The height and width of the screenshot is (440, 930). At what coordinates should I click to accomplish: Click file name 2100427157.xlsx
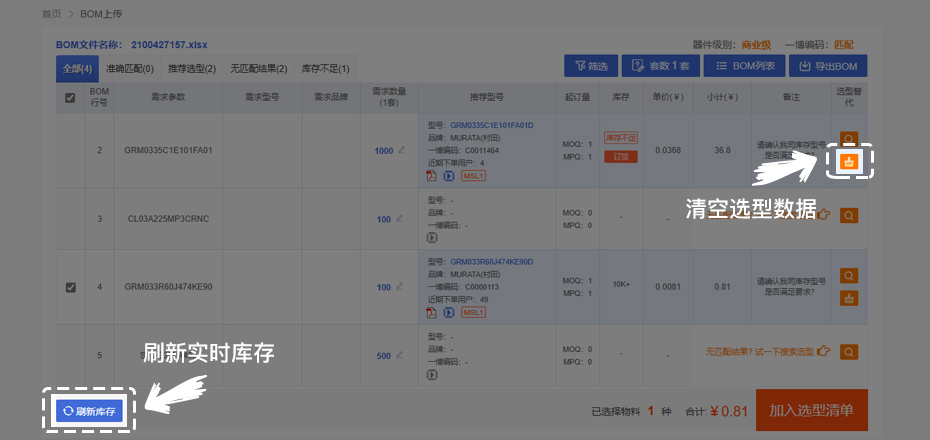point(170,44)
